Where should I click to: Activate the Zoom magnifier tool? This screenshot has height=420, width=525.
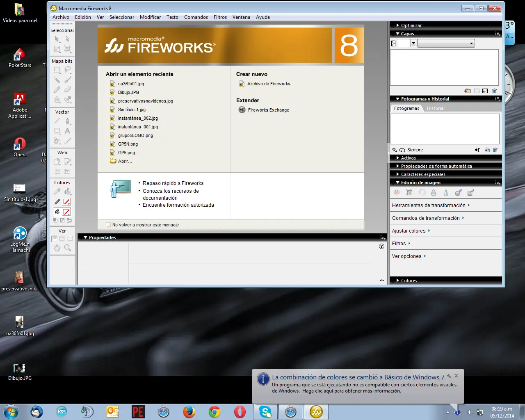click(x=68, y=248)
